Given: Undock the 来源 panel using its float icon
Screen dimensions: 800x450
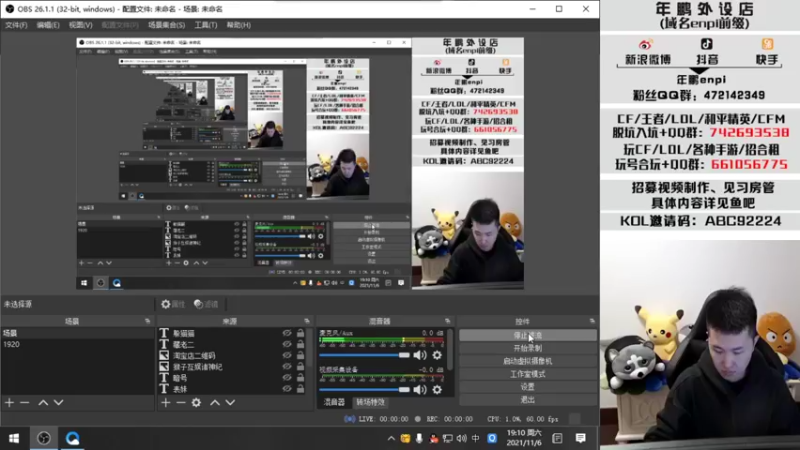Looking at the screenshot, I should click(x=307, y=321).
